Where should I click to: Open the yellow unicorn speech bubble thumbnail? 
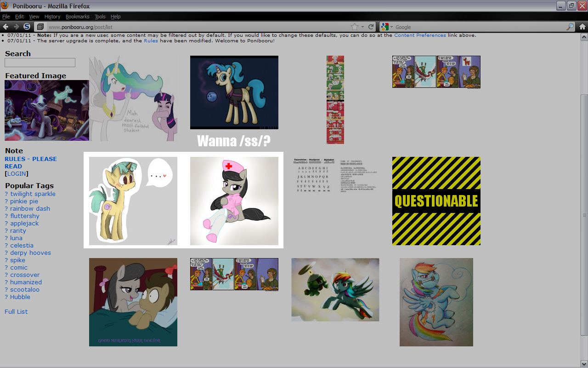pyautogui.click(x=133, y=201)
